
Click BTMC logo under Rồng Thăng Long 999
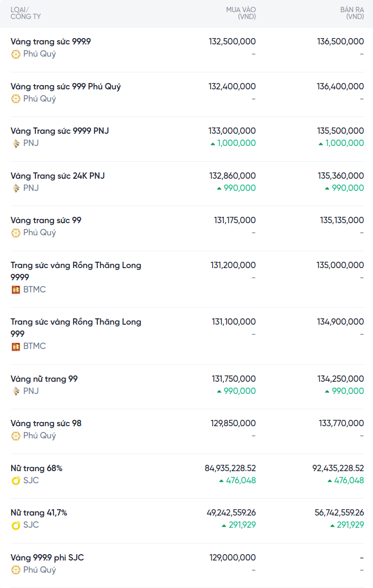16,346
